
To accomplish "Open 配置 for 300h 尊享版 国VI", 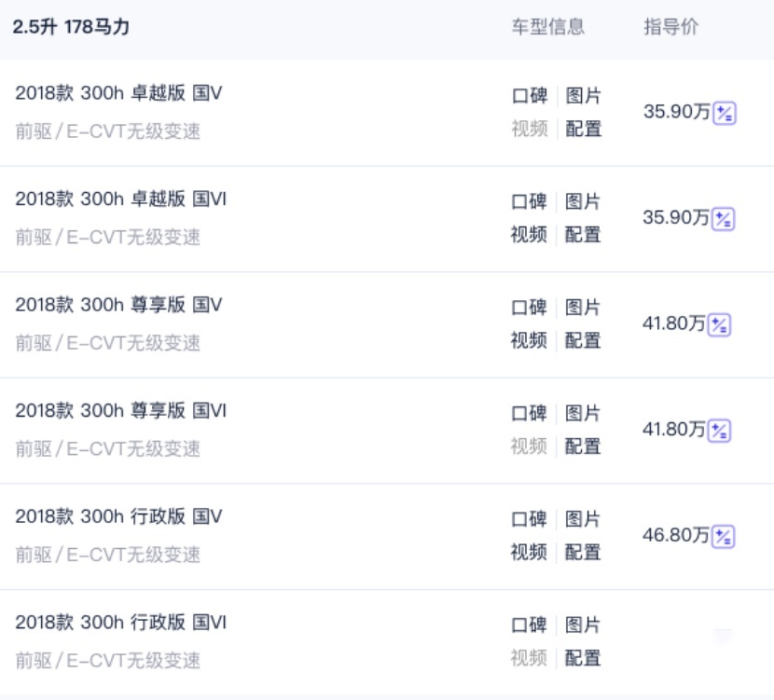I will 583,446.
